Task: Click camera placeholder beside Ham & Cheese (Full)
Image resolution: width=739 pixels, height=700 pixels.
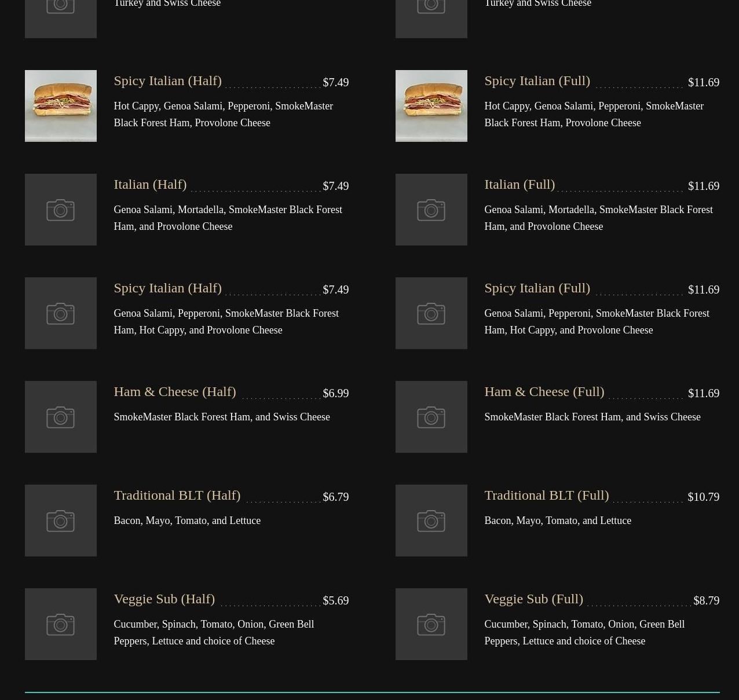Action: click(431, 417)
